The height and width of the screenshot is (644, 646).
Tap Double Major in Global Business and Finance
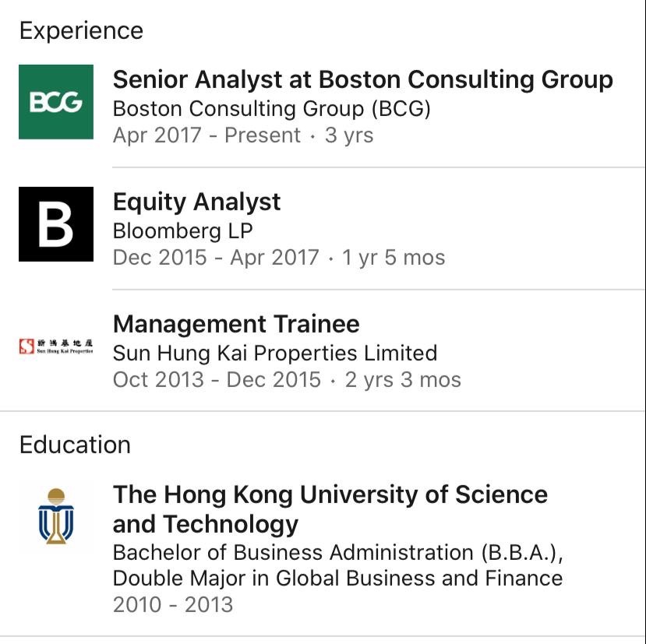337,579
